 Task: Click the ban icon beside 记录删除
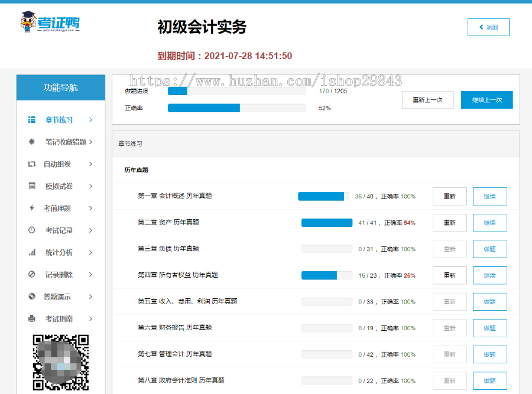click(x=32, y=275)
